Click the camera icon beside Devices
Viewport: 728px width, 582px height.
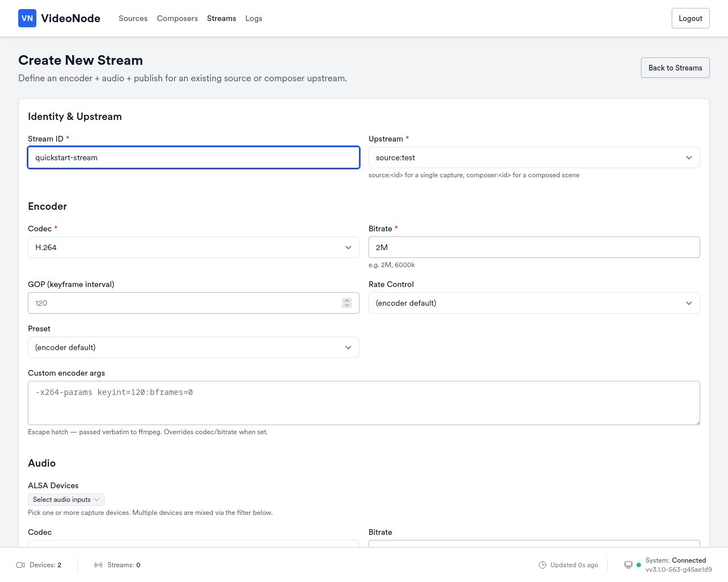[20, 565]
